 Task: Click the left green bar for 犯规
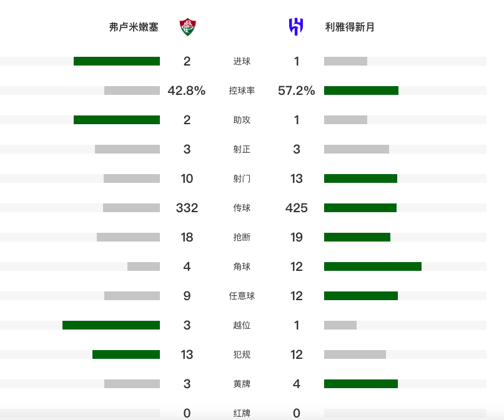126,354
